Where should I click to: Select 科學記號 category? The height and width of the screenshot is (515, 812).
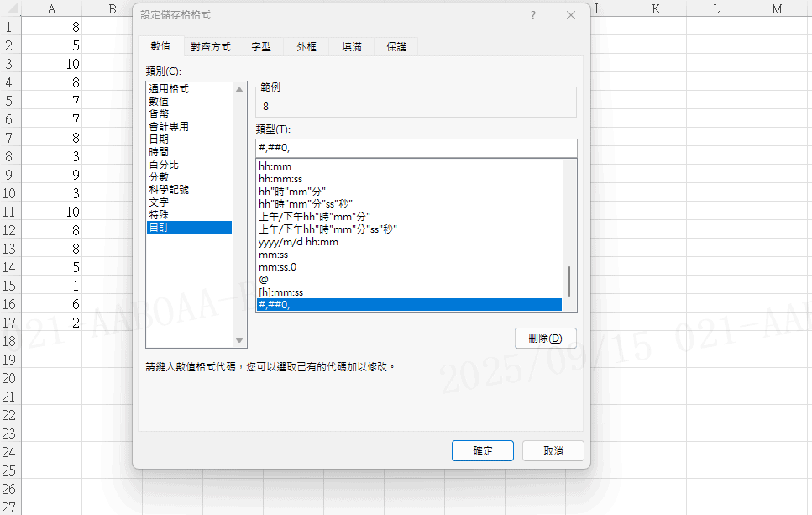coord(169,190)
